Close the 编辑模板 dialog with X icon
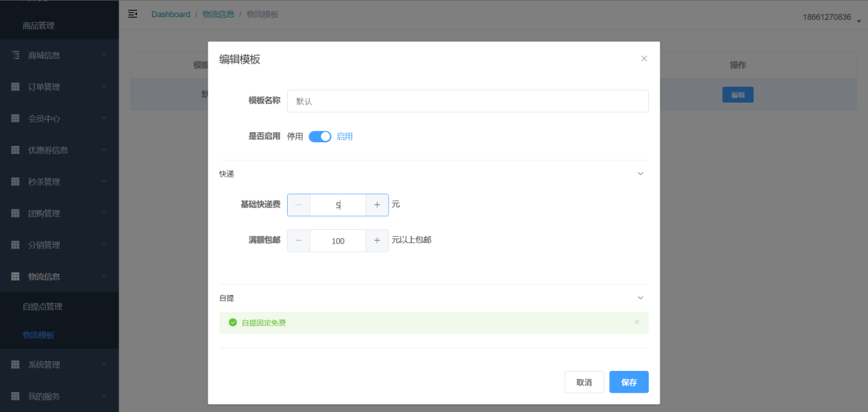The image size is (868, 412). coord(644,59)
